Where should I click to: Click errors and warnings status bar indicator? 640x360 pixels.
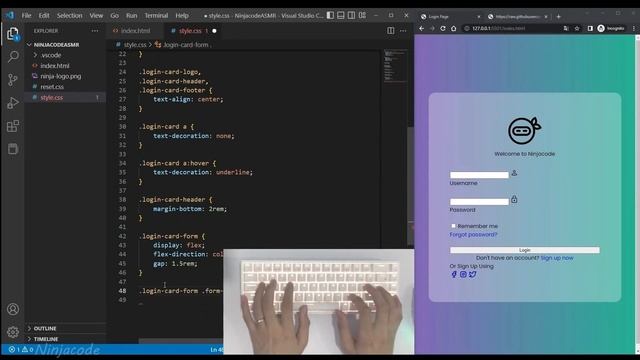pyautogui.click(x=21, y=349)
